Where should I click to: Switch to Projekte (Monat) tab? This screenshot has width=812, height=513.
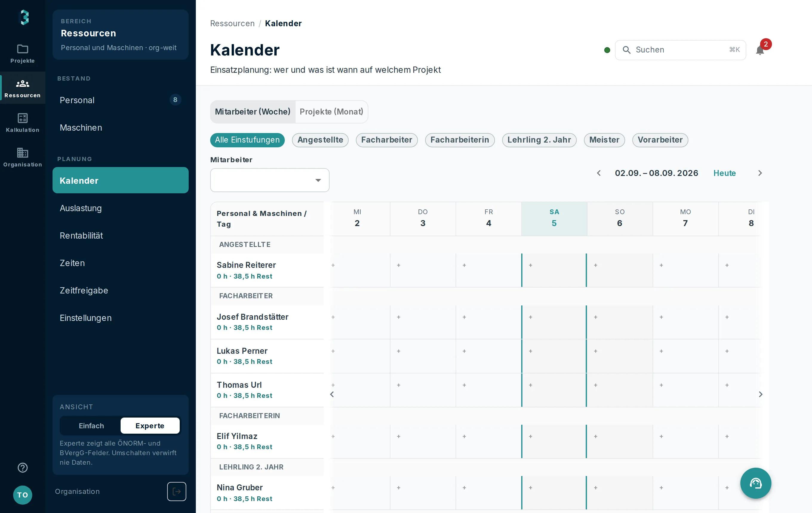coord(331,112)
